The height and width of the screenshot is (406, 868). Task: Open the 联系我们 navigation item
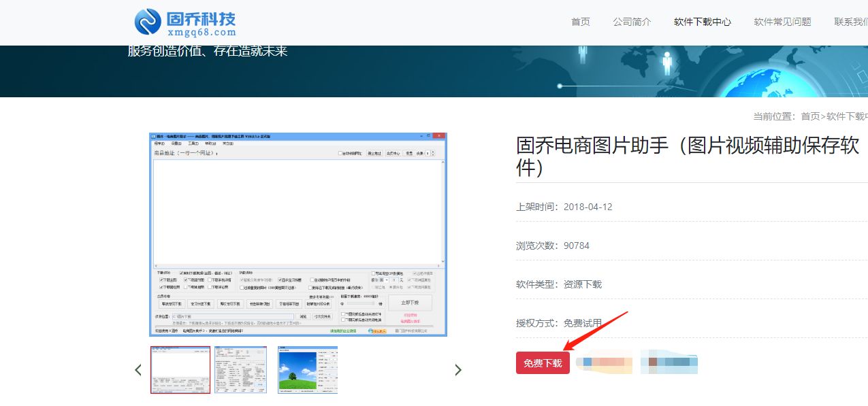(x=851, y=22)
